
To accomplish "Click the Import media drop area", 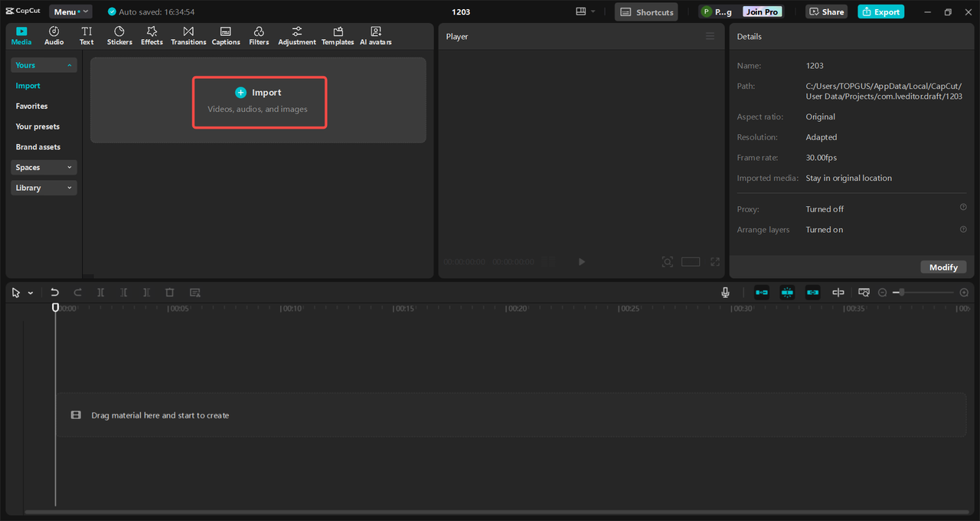I will [259, 100].
